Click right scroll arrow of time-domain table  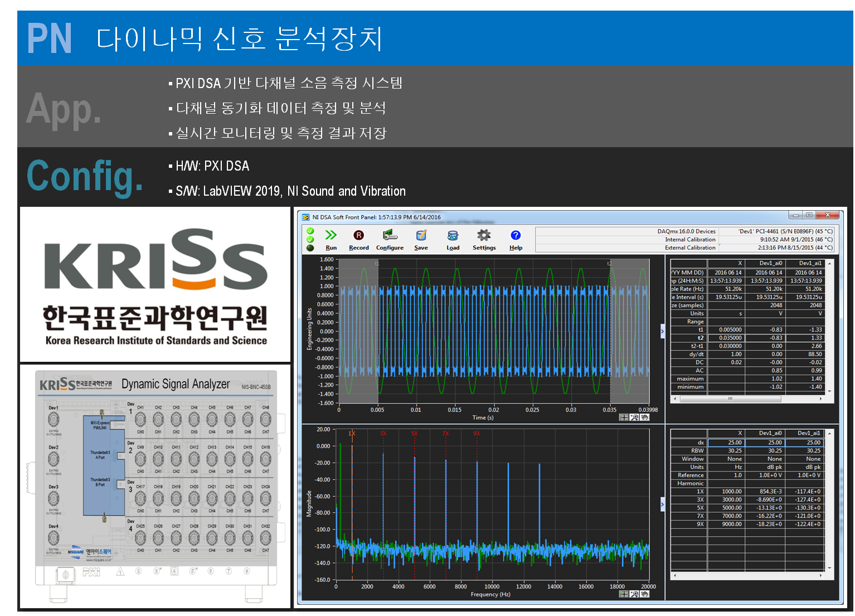[x=820, y=399]
